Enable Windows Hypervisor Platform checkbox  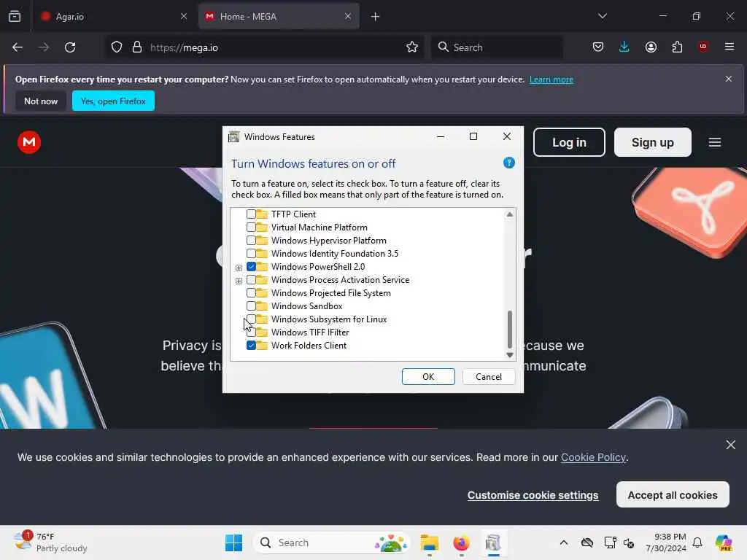(x=251, y=241)
